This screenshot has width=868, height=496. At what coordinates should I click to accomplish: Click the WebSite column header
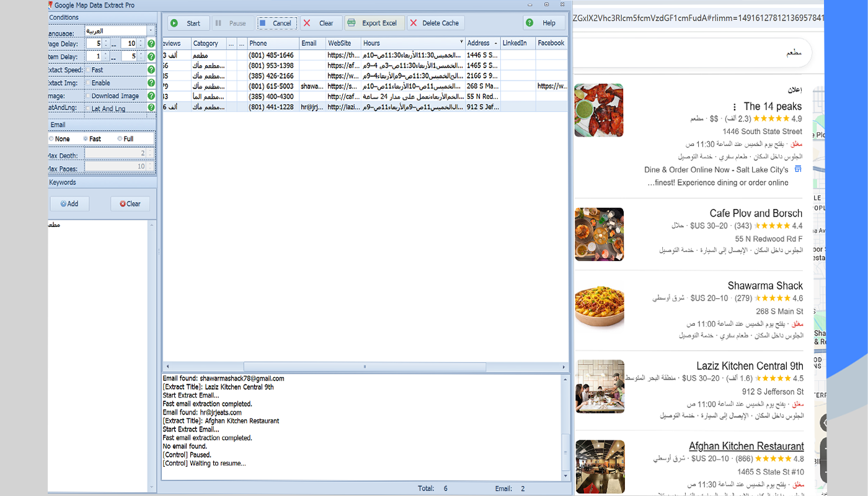click(x=343, y=43)
